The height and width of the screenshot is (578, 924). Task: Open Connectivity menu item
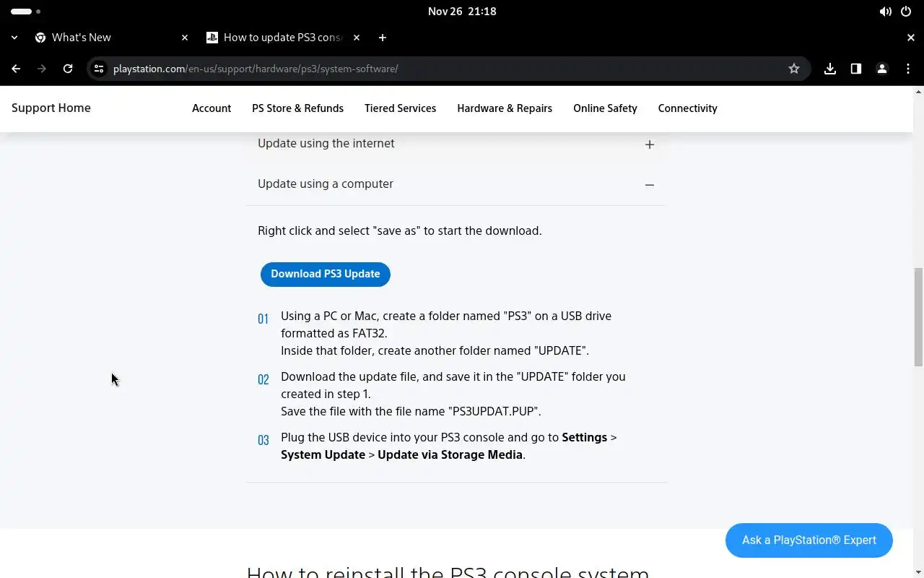point(687,108)
